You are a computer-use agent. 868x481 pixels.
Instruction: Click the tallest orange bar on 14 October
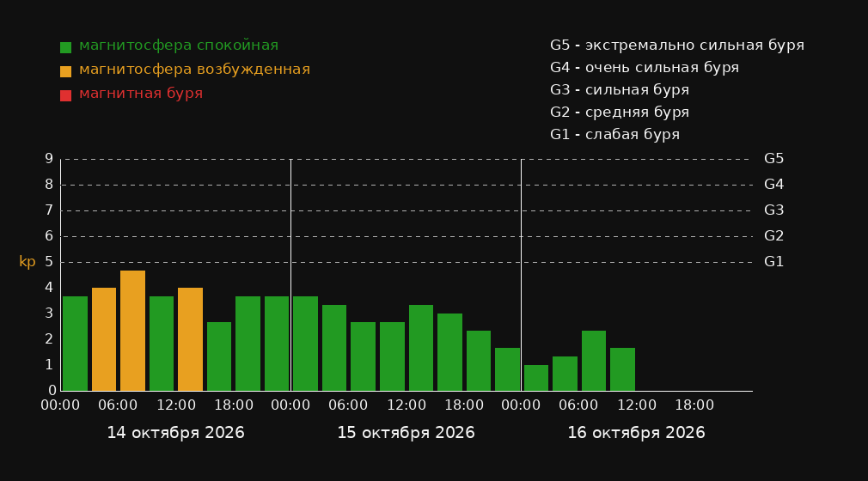(133, 331)
